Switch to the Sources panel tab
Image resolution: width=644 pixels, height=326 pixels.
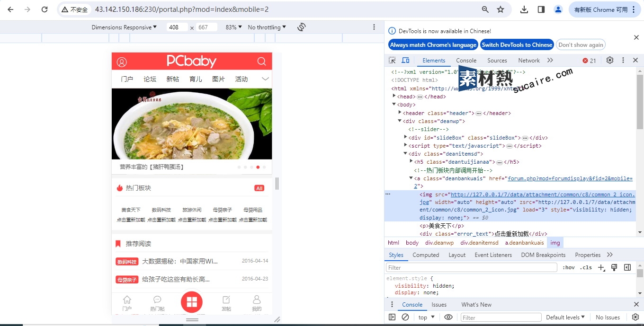[x=497, y=61]
